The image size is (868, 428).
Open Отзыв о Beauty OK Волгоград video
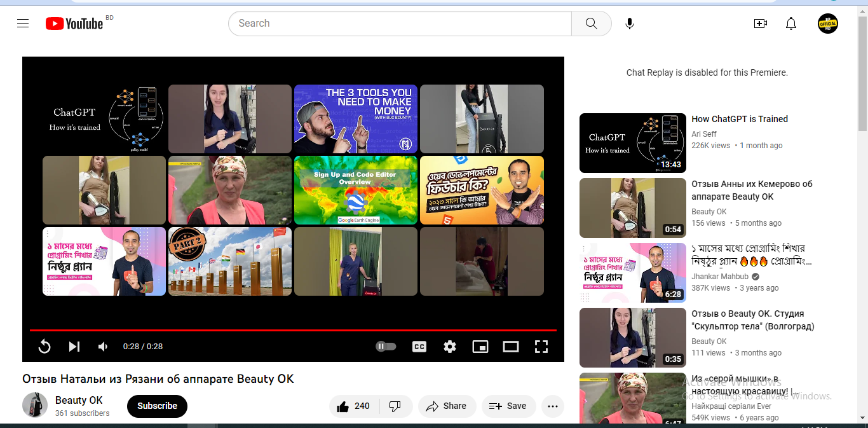point(753,320)
